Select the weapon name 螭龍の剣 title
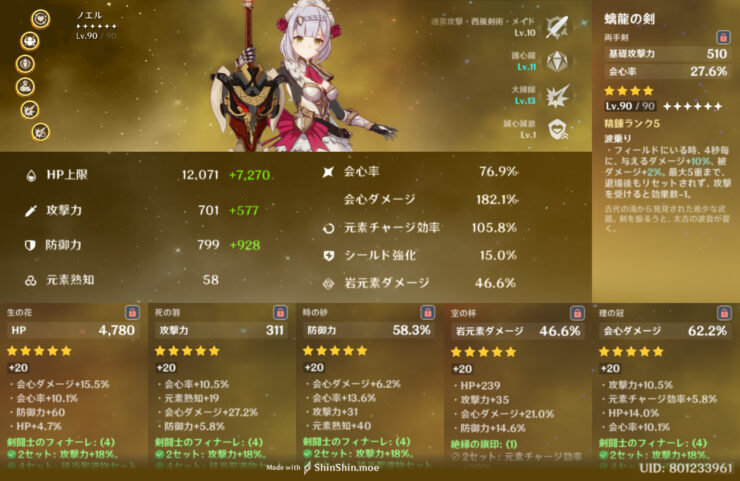 [630, 19]
